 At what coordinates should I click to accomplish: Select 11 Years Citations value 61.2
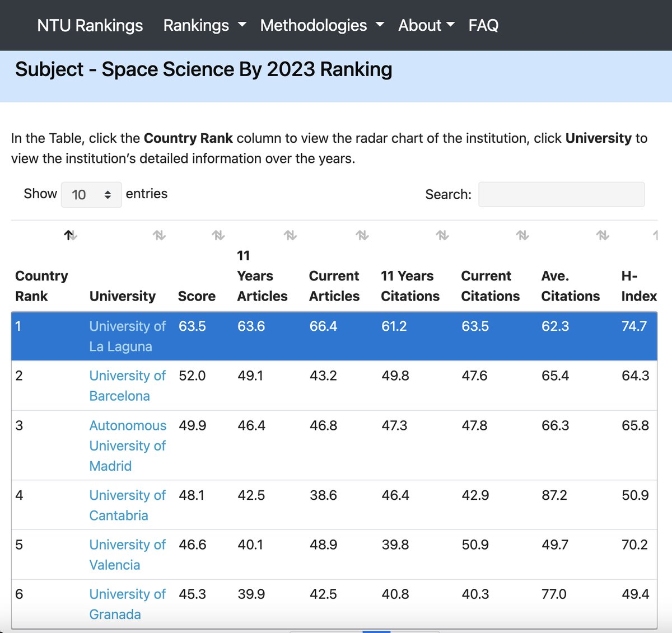tap(394, 326)
